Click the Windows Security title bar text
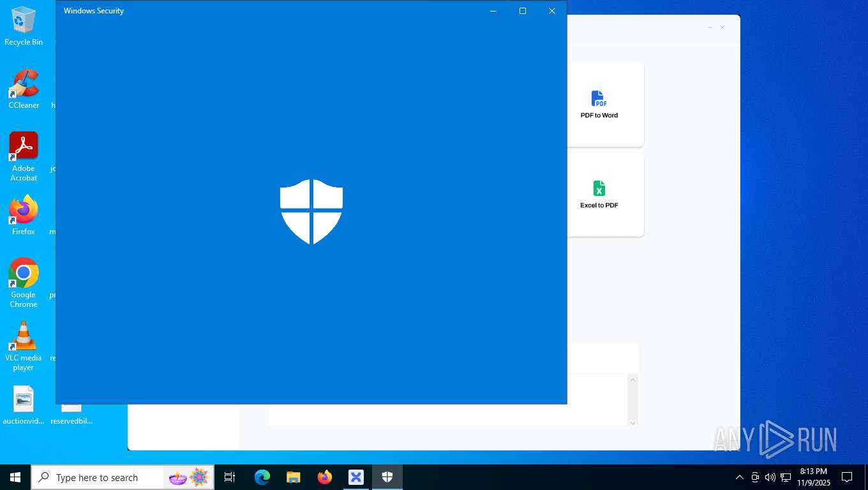This screenshot has width=868, height=490. (94, 11)
